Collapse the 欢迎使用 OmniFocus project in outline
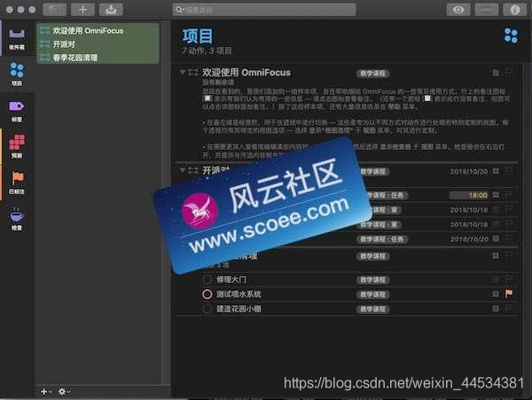 pyautogui.click(x=183, y=72)
